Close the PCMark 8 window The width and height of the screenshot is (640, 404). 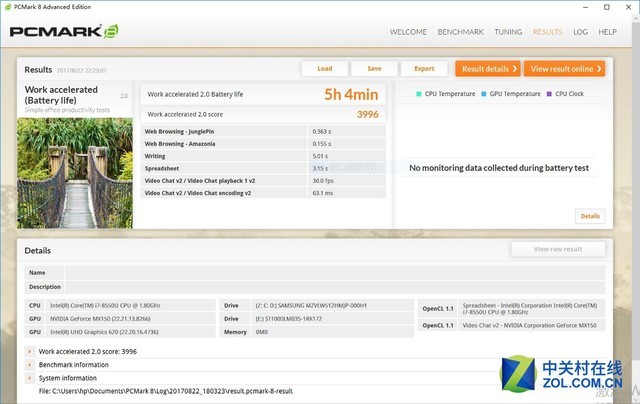click(629, 7)
